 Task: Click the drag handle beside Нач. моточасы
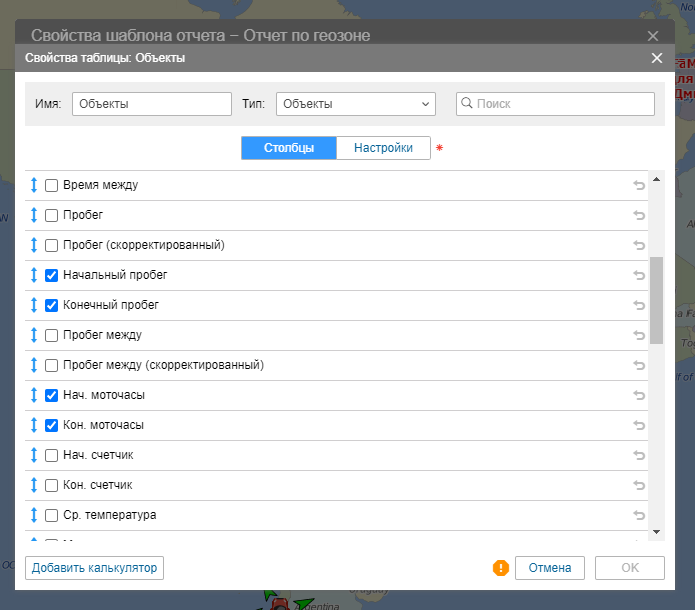pos(33,395)
